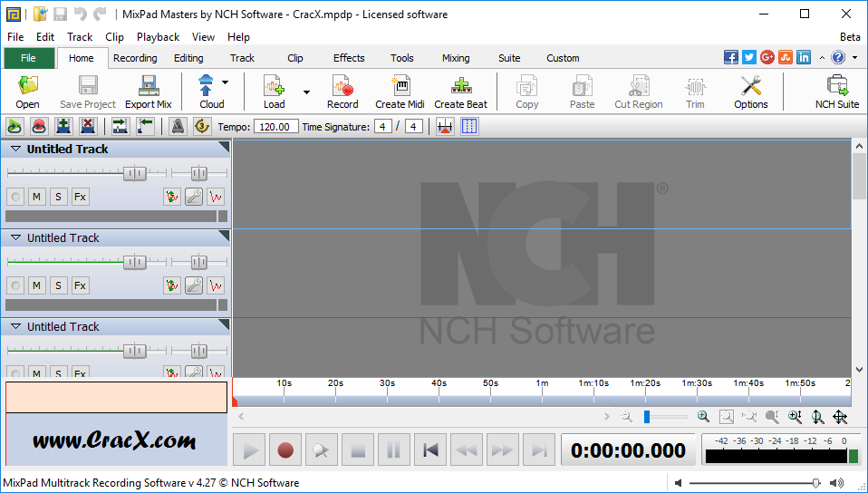Adjust the first track volume slider handle
The width and height of the screenshot is (868, 493).
click(x=134, y=173)
